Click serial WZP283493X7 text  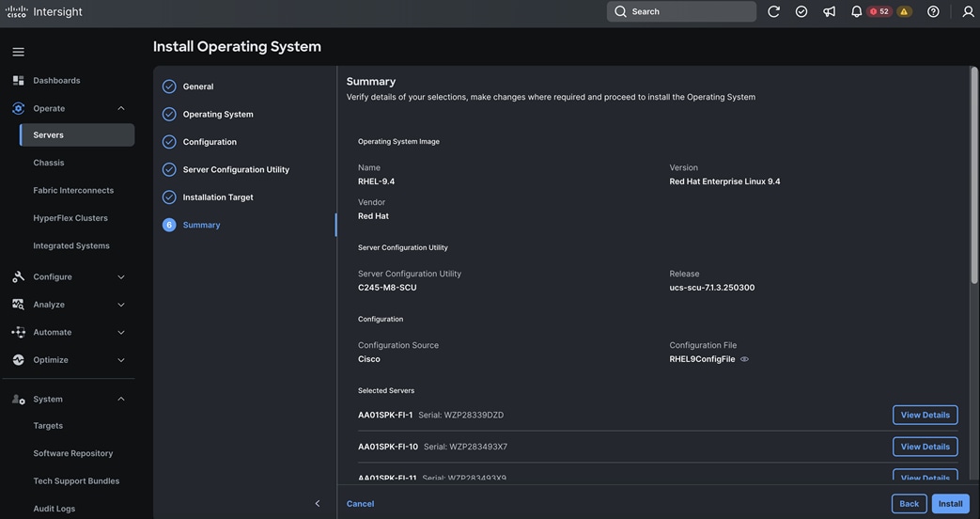[x=466, y=447]
